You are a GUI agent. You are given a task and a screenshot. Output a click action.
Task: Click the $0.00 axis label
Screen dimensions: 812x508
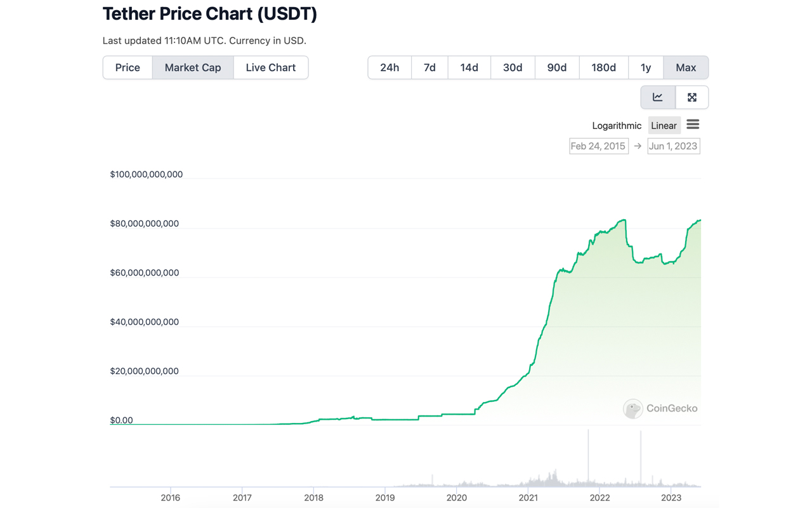122,420
